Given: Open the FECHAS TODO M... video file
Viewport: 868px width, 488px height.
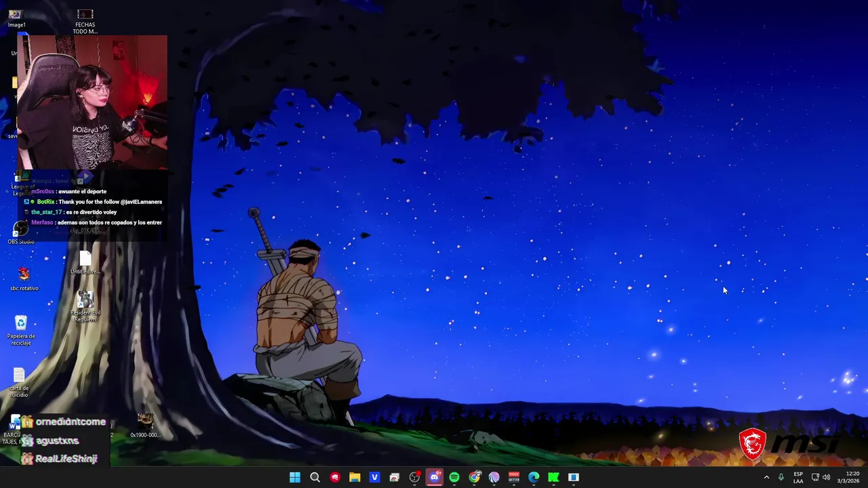Looking at the screenshot, I should click(x=85, y=22).
